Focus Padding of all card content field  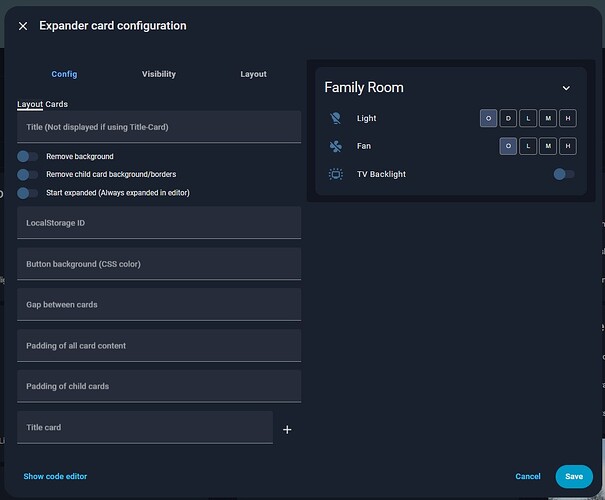159,346
